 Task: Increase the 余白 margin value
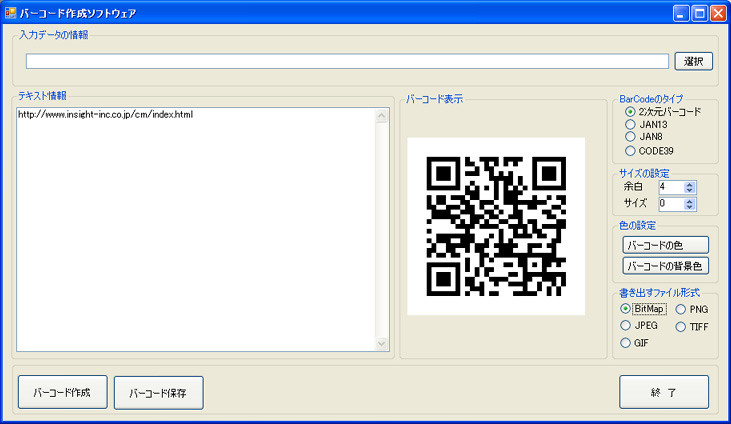tap(690, 185)
